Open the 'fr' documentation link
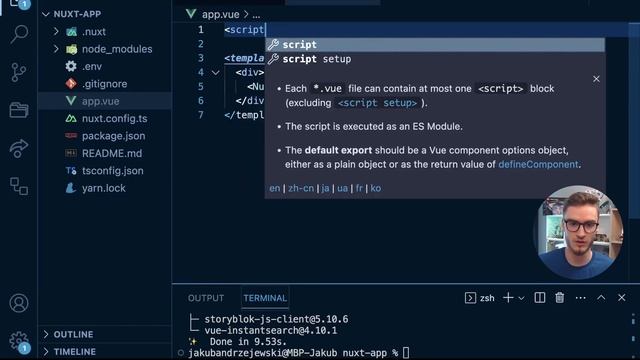The height and width of the screenshot is (360, 640). (359, 188)
